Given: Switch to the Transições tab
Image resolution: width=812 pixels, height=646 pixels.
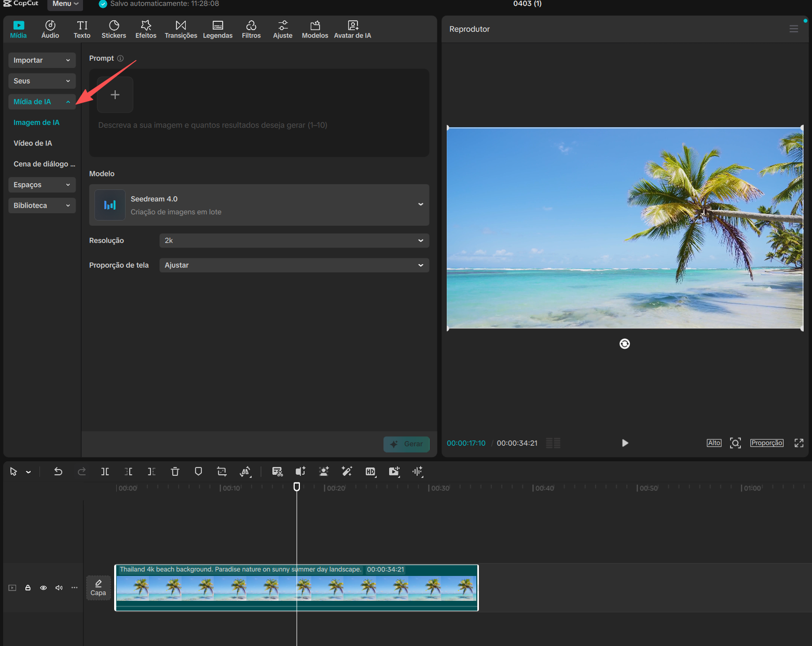Looking at the screenshot, I should click(x=181, y=30).
